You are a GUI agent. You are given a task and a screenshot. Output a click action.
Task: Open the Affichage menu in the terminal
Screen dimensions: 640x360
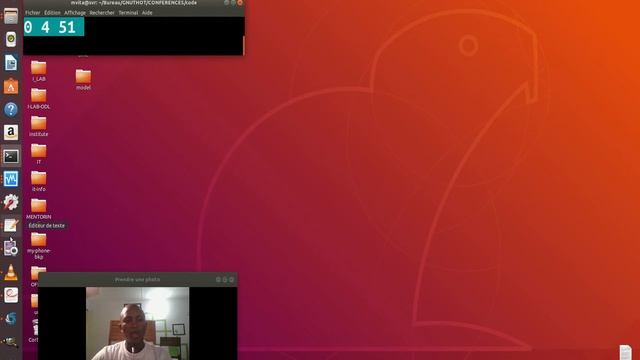tap(75, 13)
